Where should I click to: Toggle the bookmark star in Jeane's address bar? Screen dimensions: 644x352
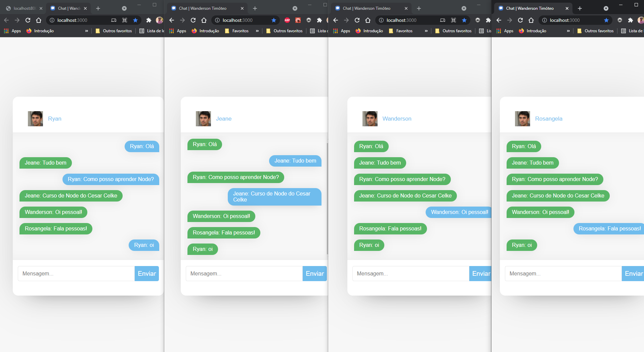(274, 20)
